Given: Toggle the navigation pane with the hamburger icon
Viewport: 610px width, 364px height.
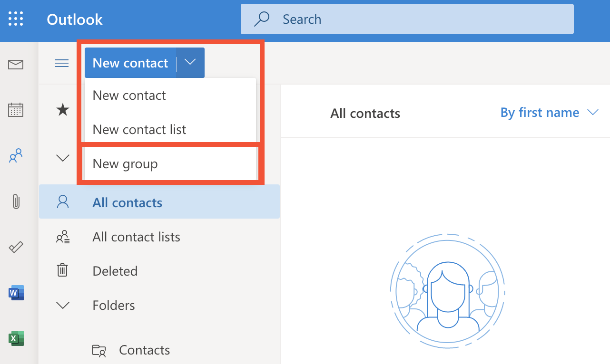Looking at the screenshot, I should point(61,62).
